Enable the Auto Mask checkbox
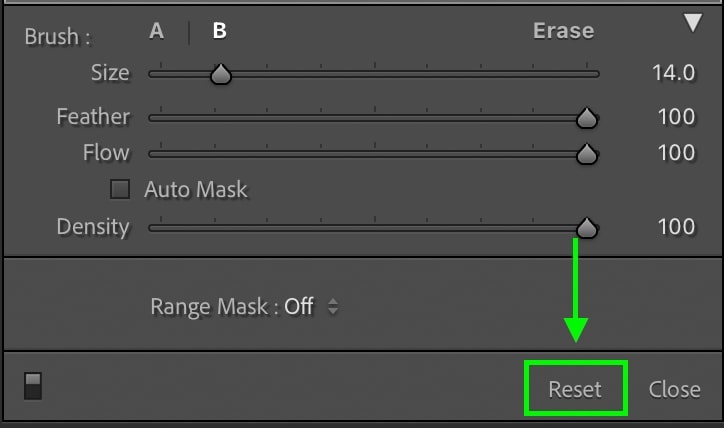The height and width of the screenshot is (428, 724). [120, 189]
